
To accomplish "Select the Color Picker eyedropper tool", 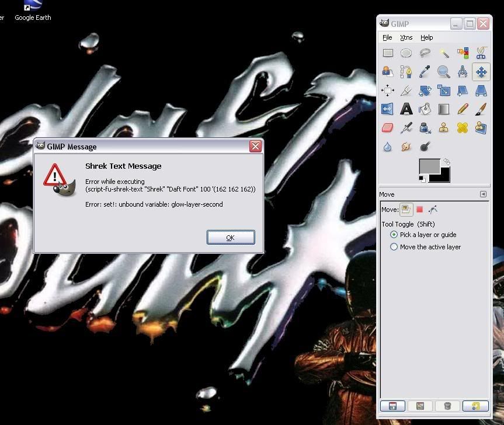I will click(x=425, y=72).
